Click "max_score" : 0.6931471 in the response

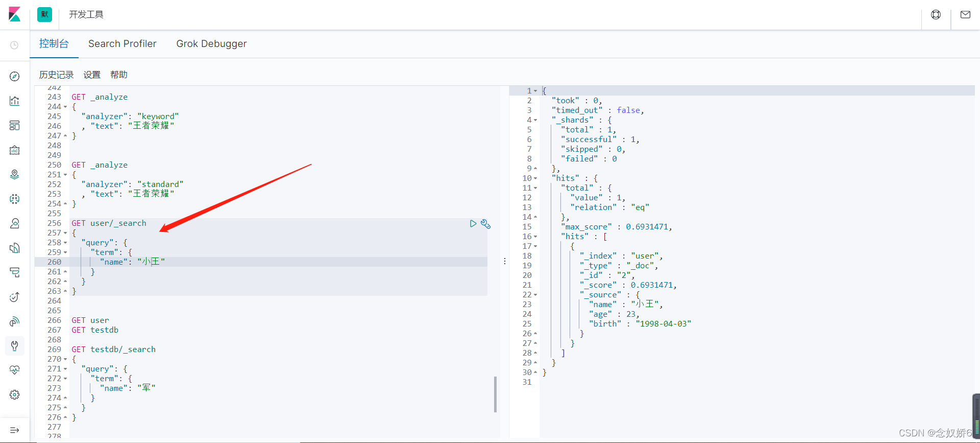click(x=616, y=227)
